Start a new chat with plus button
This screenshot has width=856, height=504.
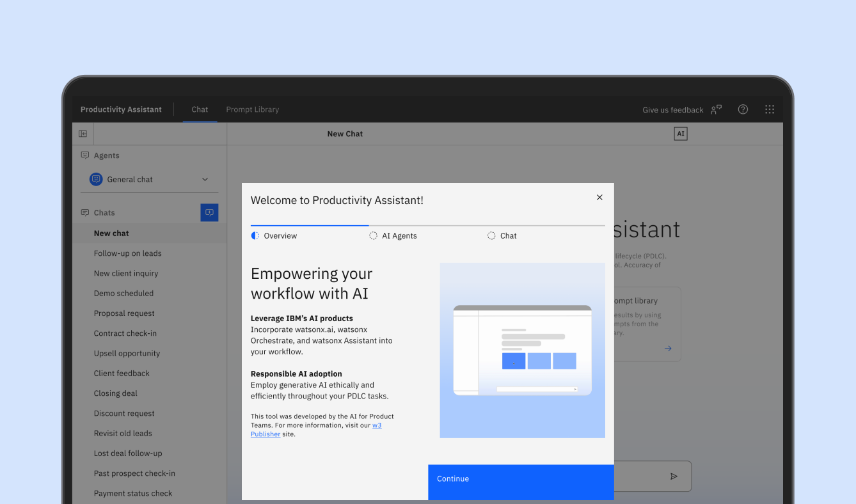pos(209,212)
